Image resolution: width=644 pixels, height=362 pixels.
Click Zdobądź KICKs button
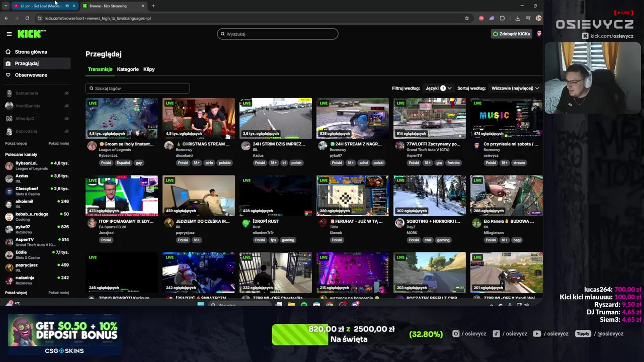[511, 34]
